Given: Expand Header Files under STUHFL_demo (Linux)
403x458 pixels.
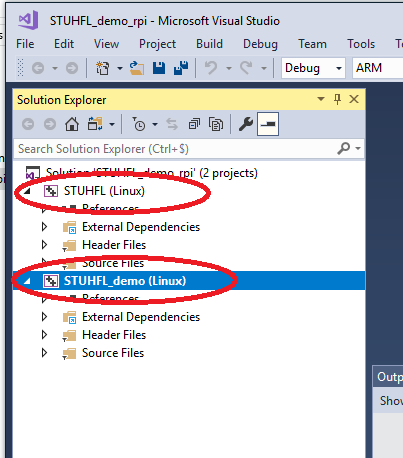Looking at the screenshot, I should pos(44,335).
